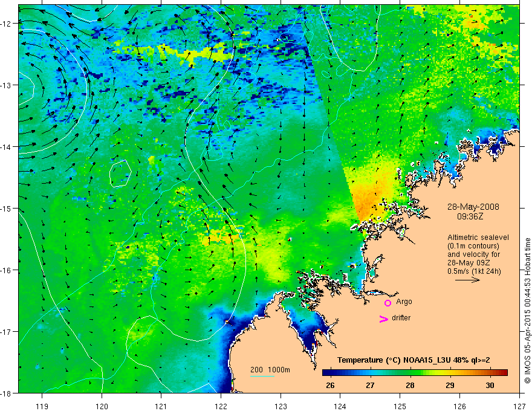Click the magenta Argo circle legend symbol

(x=388, y=303)
